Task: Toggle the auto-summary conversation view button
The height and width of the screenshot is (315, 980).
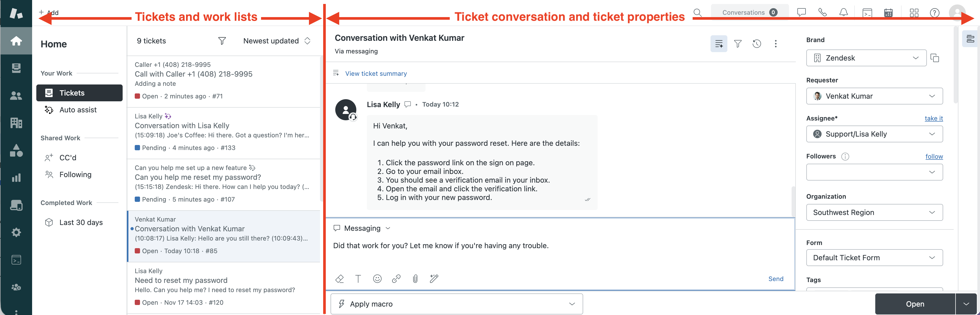Action: pyautogui.click(x=719, y=44)
